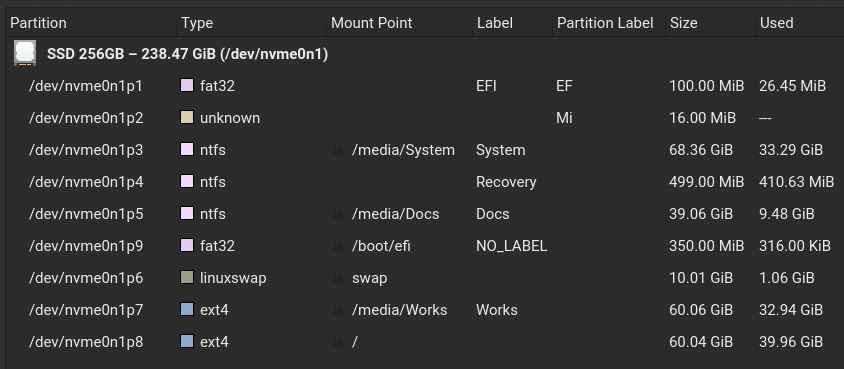
Task: Click the blue ext4 swatch for nvme0n1p7
Action: [x=187, y=310]
